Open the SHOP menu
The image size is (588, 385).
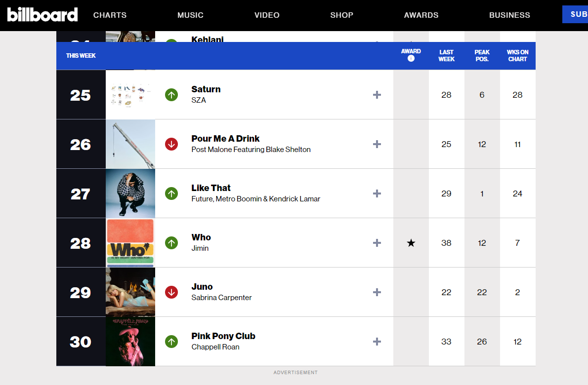click(x=341, y=15)
